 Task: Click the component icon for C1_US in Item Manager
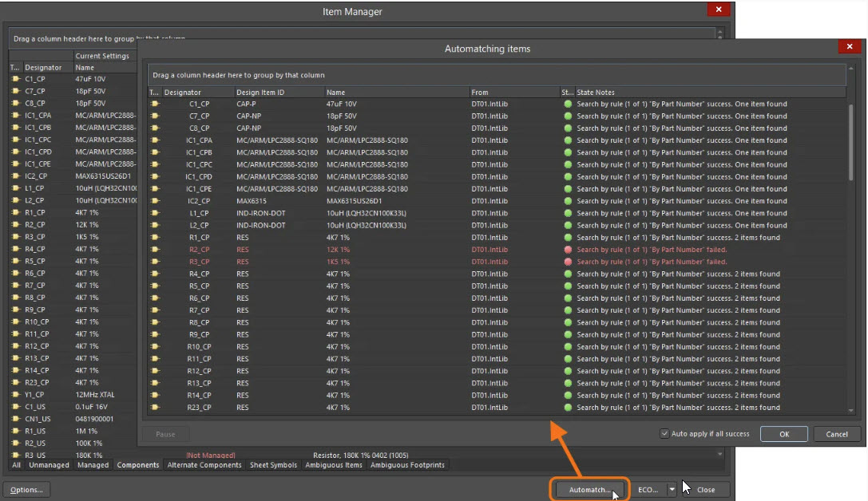pyautogui.click(x=16, y=406)
